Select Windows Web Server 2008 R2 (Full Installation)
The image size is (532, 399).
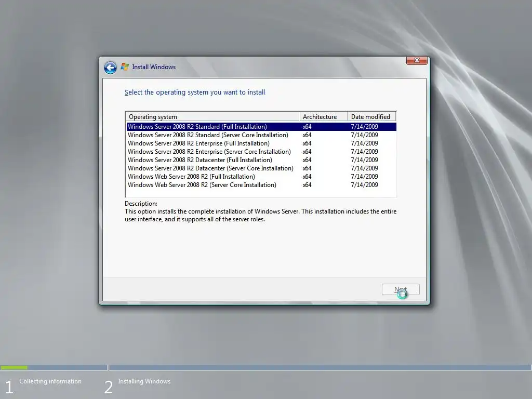[261, 177]
